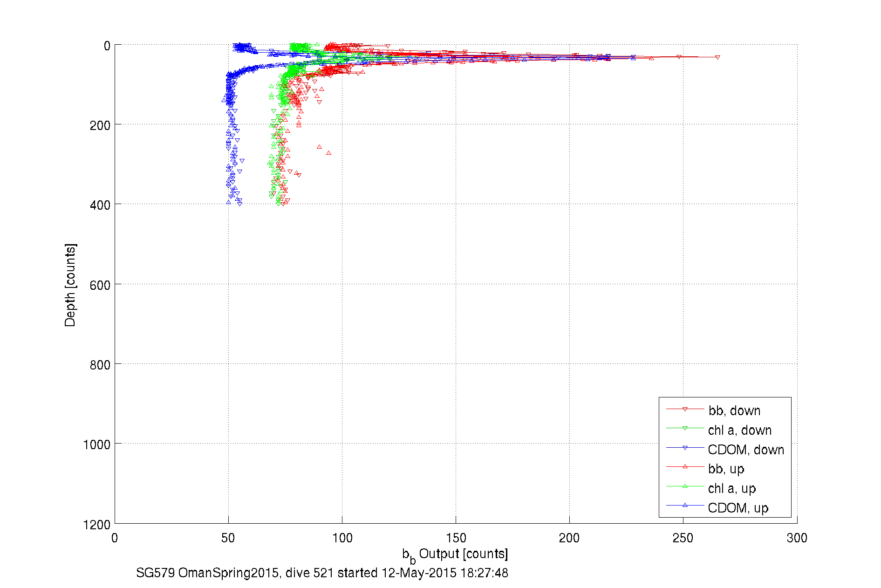This screenshot has width=881, height=588.
Task: Click the 1000 tick label on depth axis
Action: 96,444
